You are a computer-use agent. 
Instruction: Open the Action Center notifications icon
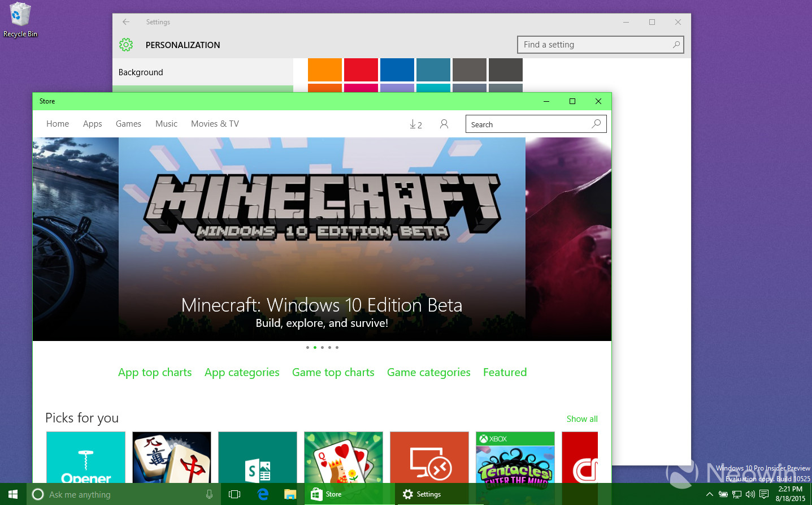[x=764, y=494]
